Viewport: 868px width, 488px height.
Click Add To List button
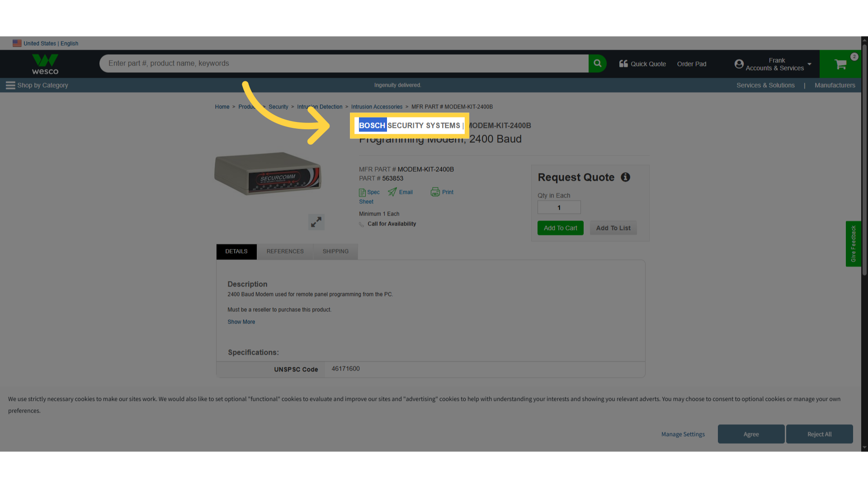coord(613,228)
